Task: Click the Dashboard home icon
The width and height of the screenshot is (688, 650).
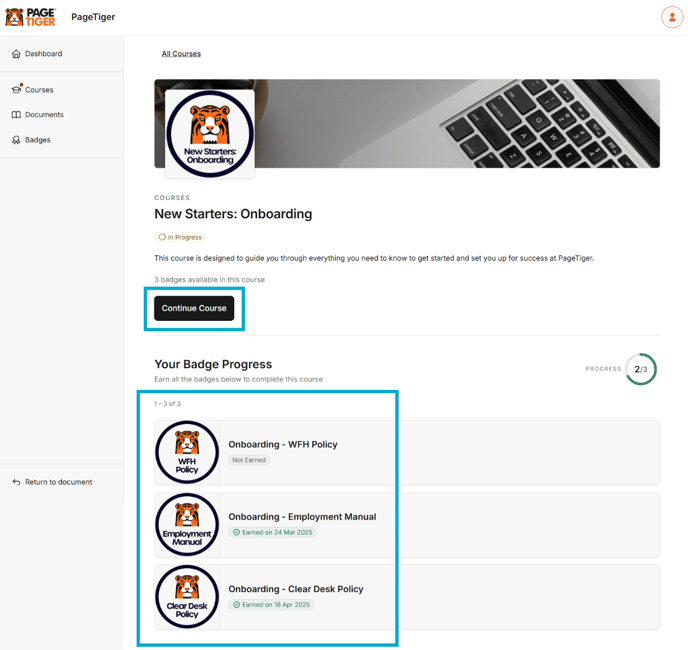Action: pos(16,54)
